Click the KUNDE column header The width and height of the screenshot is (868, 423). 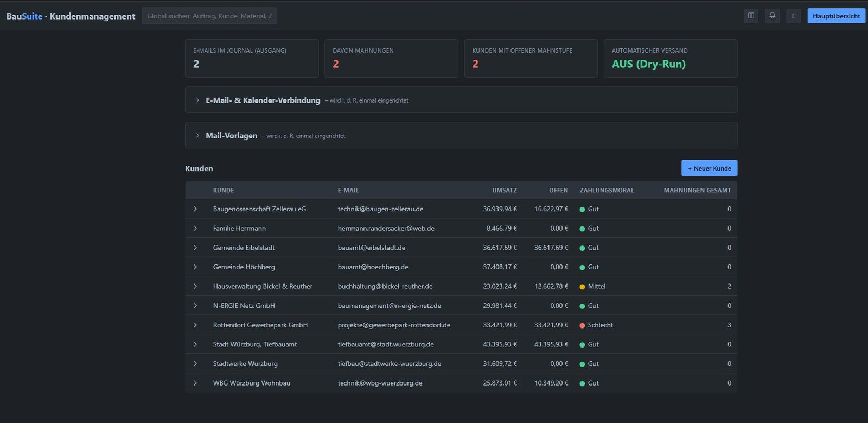pos(224,191)
